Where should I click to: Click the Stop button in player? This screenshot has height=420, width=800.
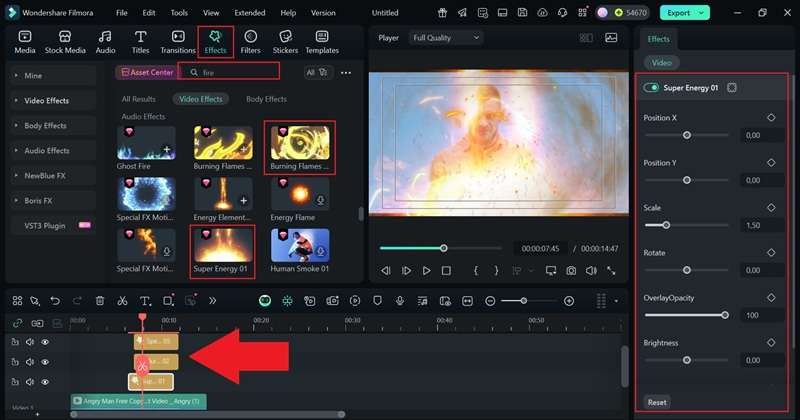(446, 270)
